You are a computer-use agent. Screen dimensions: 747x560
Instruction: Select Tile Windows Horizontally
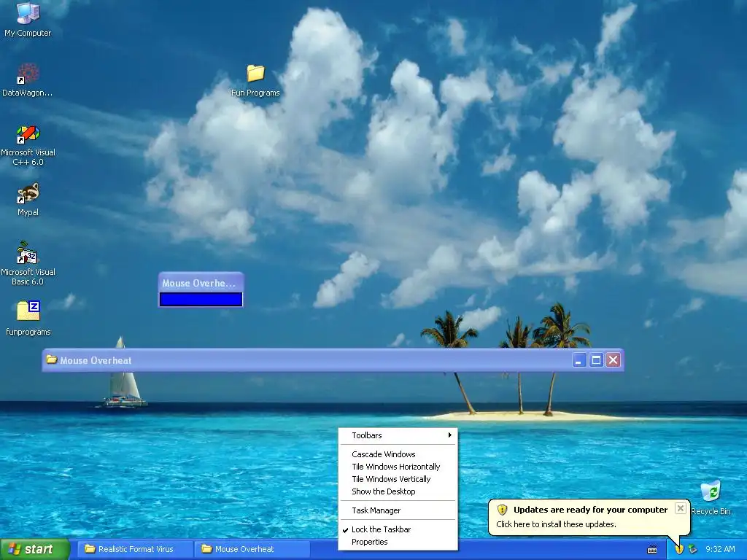398,467
